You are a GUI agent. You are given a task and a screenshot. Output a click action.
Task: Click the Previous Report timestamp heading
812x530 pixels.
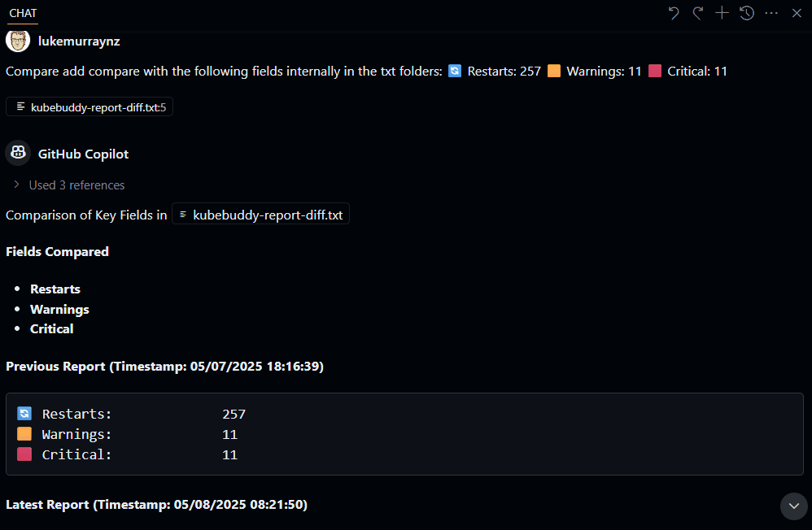164,366
